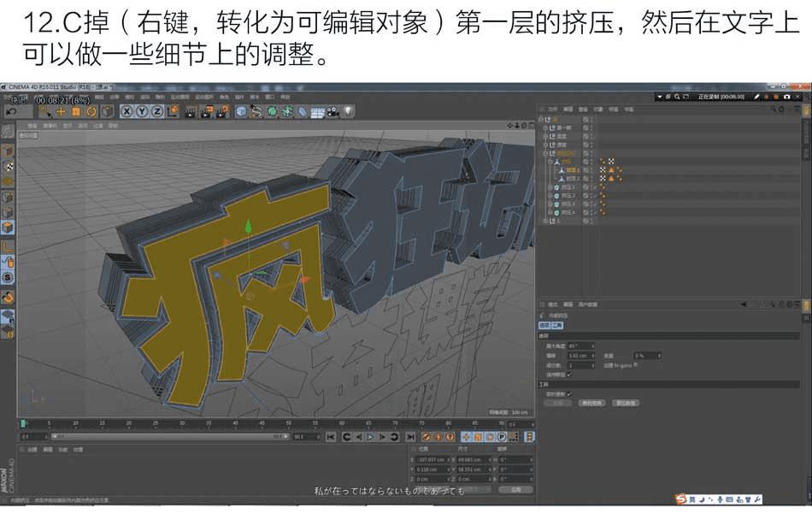Image resolution: width=812 pixels, height=526 pixels.
Task: Open Render Settings clapperboard with gear
Action: 223,111
